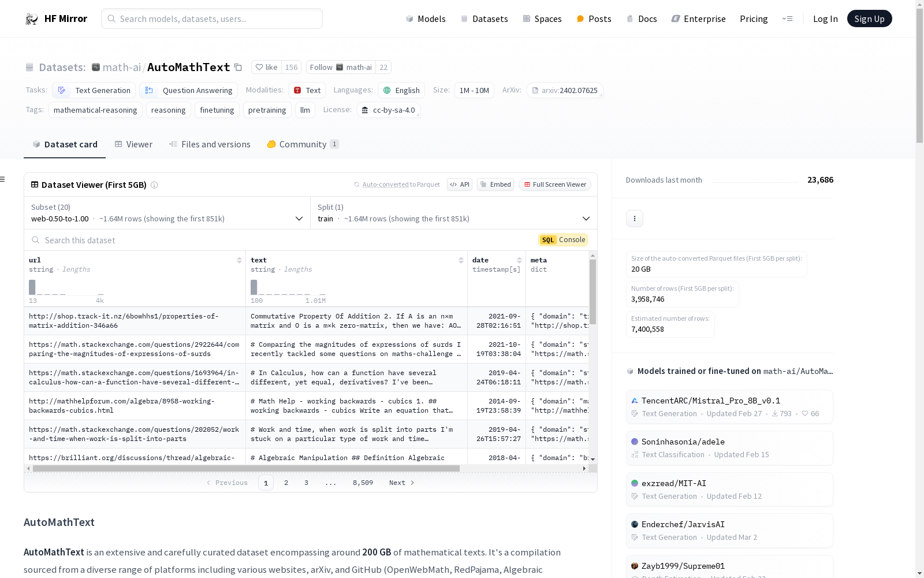Viewport: 924px width, 578px height.
Task: Open the SQL Console
Action: point(563,240)
